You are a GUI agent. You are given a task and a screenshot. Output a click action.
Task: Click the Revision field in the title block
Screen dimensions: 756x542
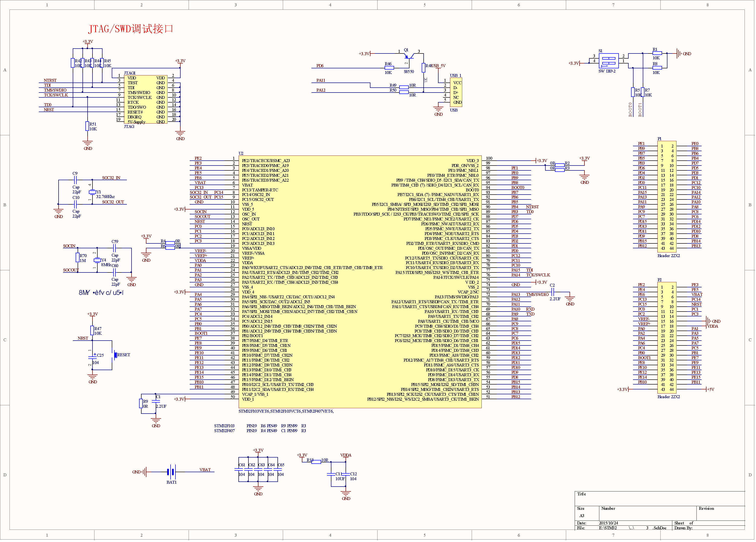(721, 513)
